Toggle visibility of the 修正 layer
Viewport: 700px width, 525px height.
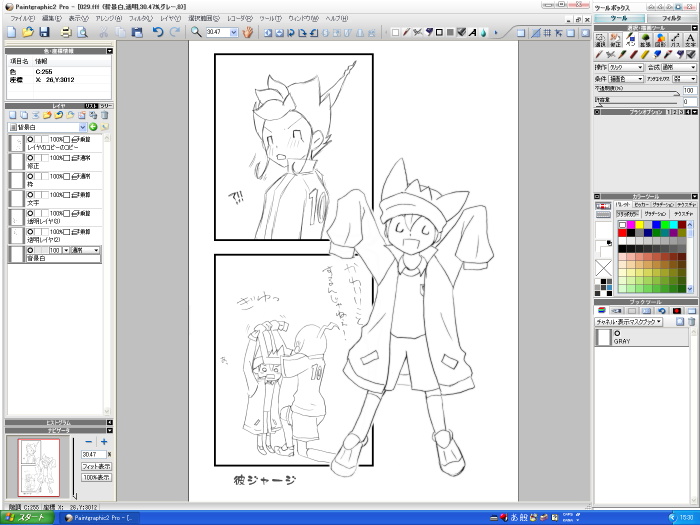(30, 158)
